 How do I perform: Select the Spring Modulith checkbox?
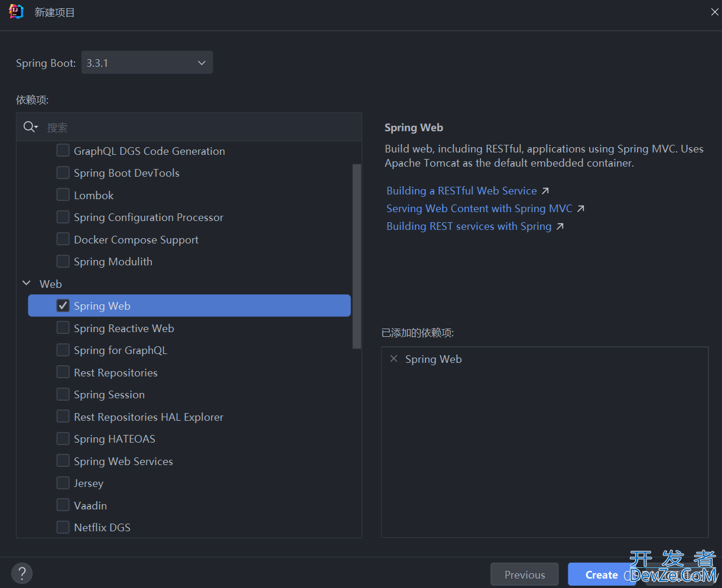coord(63,261)
